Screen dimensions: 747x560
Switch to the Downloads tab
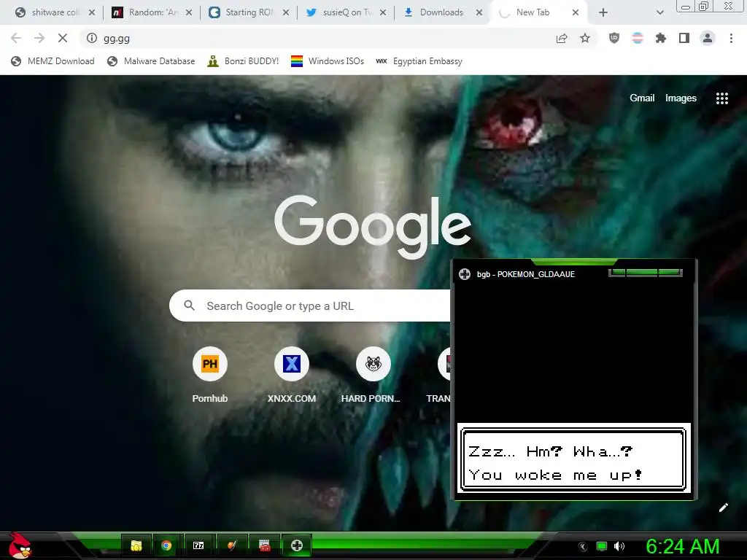(x=442, y=13)
